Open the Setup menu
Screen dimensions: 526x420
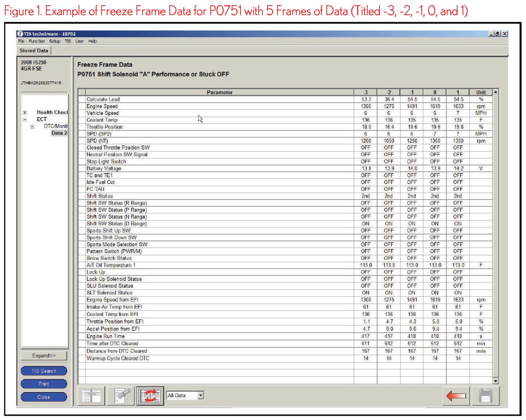[x=55, y=41]
